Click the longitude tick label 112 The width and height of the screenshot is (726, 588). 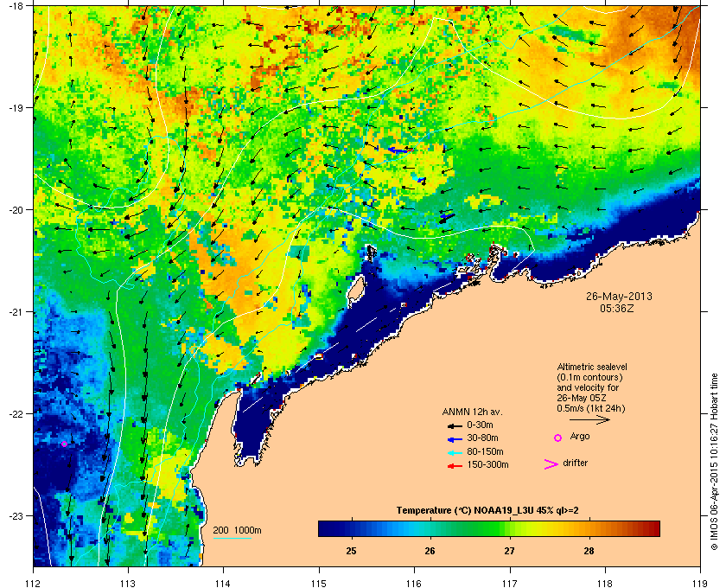(x=34, y=584)
